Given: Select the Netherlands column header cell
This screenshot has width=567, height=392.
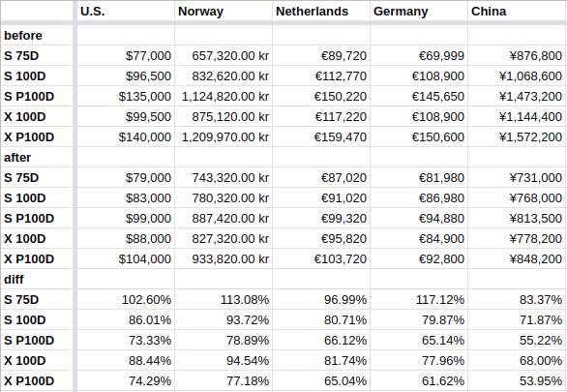Looking at the screenshot, I should click(x=321, y=12).
